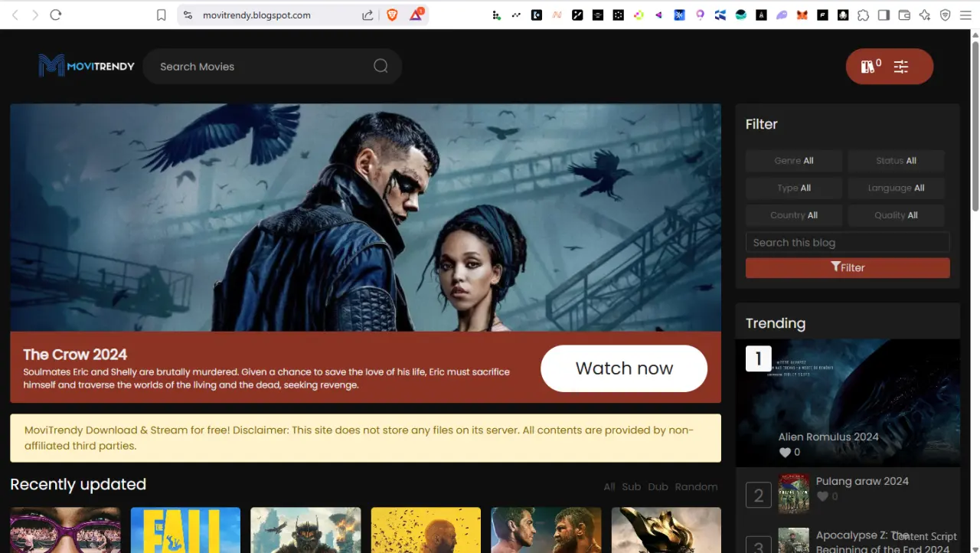The image size is (980, 553).
Task: Click the Search this blog field
Action: coord(848,242)
